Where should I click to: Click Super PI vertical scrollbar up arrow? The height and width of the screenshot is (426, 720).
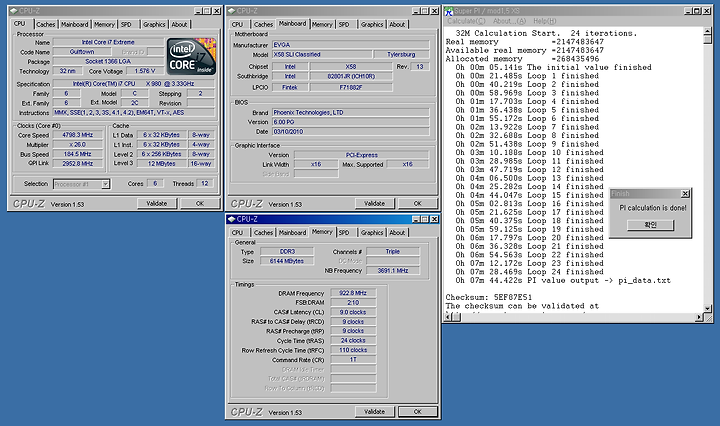[708, 32]
